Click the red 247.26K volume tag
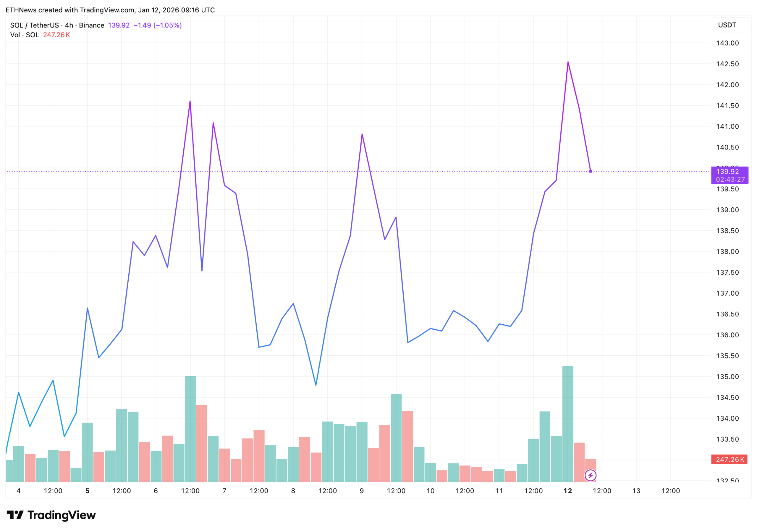The width and height of the screenshot is (757, 532). [x=729, y=460]
